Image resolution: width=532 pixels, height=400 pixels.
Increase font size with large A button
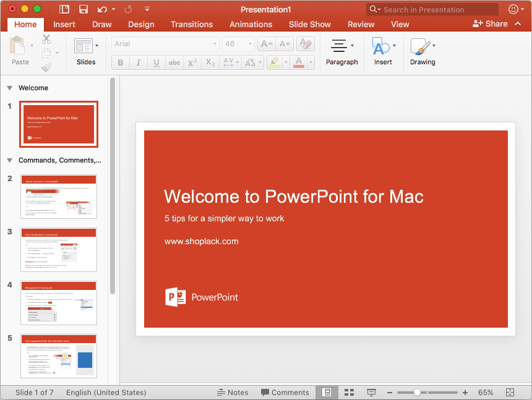267,44
